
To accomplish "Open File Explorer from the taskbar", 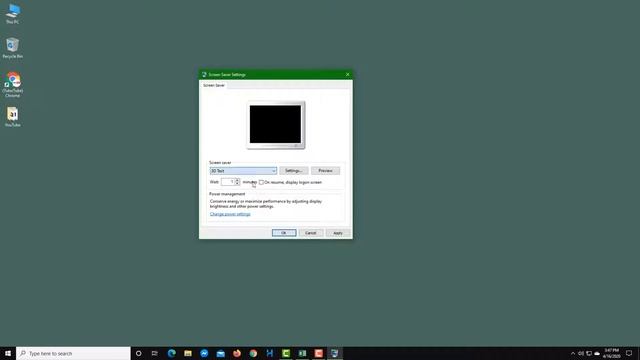I will pyautogui.click(x=188, y=353).
